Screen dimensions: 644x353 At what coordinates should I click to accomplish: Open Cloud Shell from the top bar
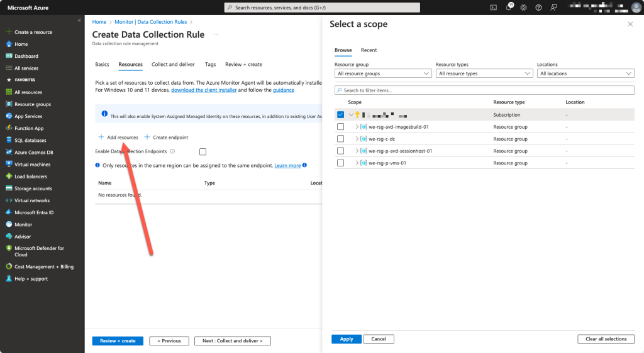(x=493, y=8)
